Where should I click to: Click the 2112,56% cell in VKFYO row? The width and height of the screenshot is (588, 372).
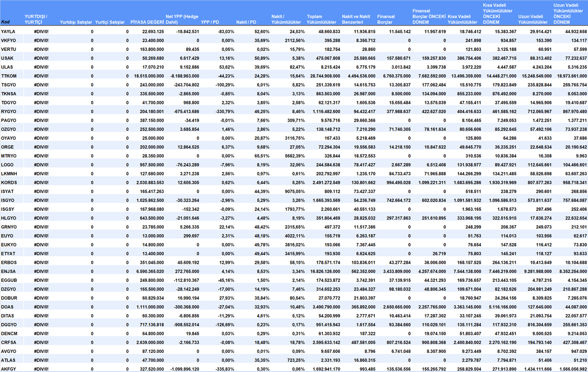(294, 40)
